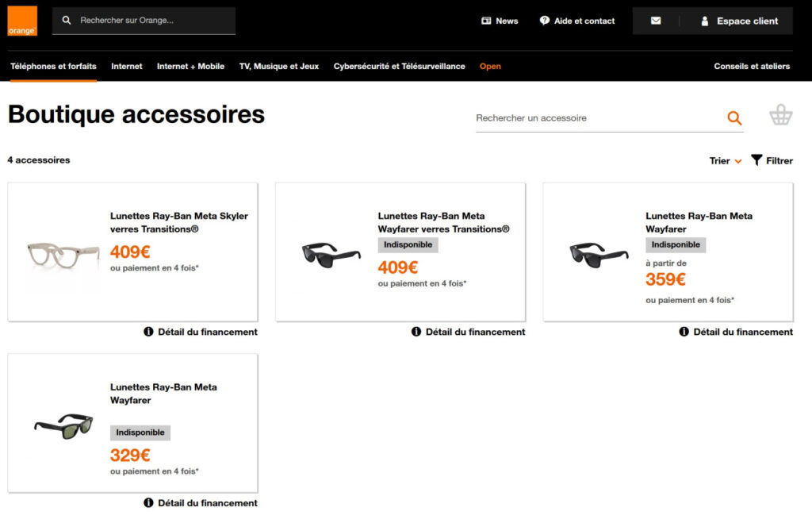The image size is (812, 519).
Task: Click 'ou paiement en 4 fois' on Skyler card
Action: (155, 268)
